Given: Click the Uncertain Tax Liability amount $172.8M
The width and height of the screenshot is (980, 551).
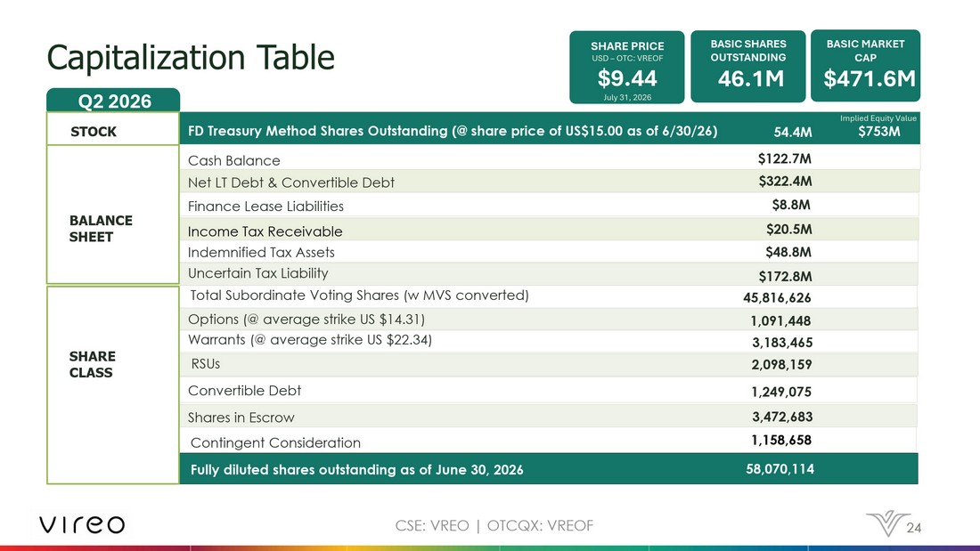Looking at the screenshot, I should [x=785, y=276].
